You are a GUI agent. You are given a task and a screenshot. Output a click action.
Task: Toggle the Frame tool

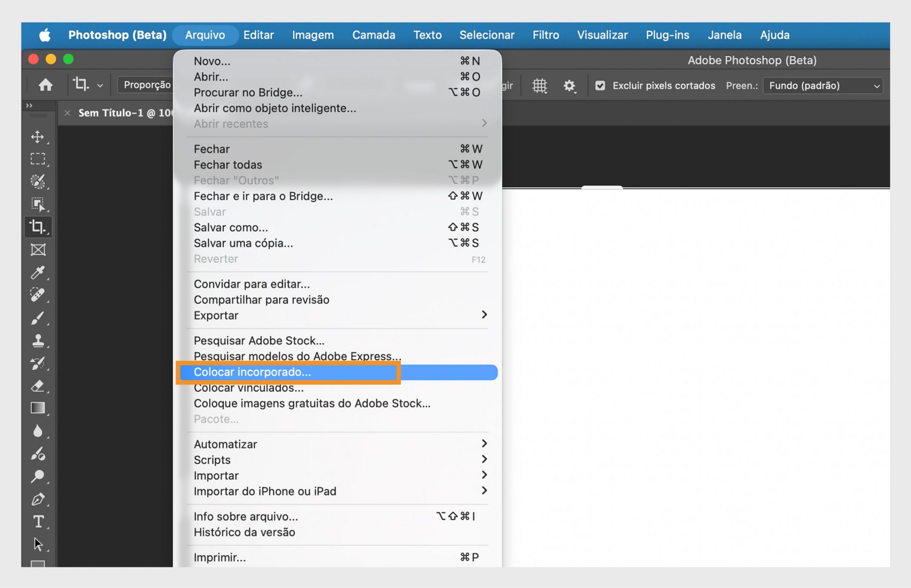tap(38, 249)
